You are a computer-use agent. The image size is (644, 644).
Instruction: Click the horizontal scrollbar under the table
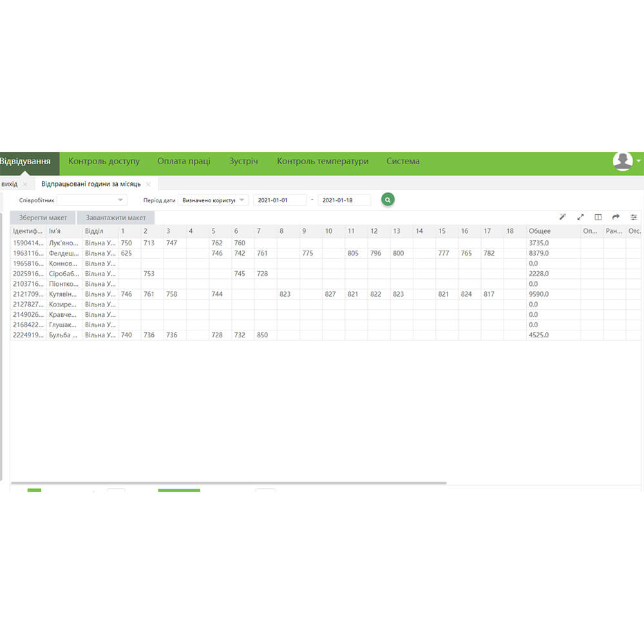pos(229,482)
